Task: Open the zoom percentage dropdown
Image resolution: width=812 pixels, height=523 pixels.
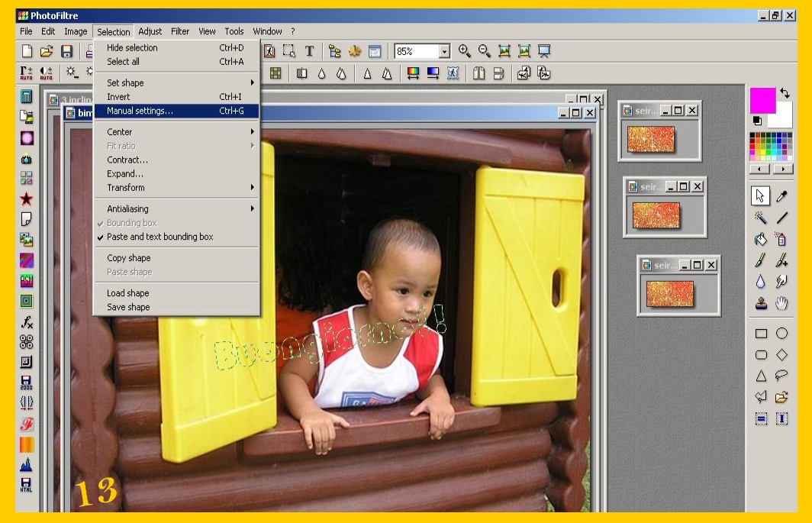Action: tap(444, 51)
